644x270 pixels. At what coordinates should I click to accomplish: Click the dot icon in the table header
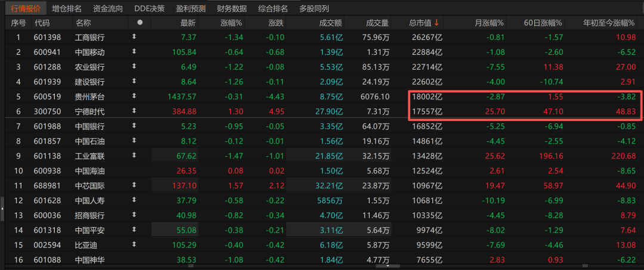(140, 23)
